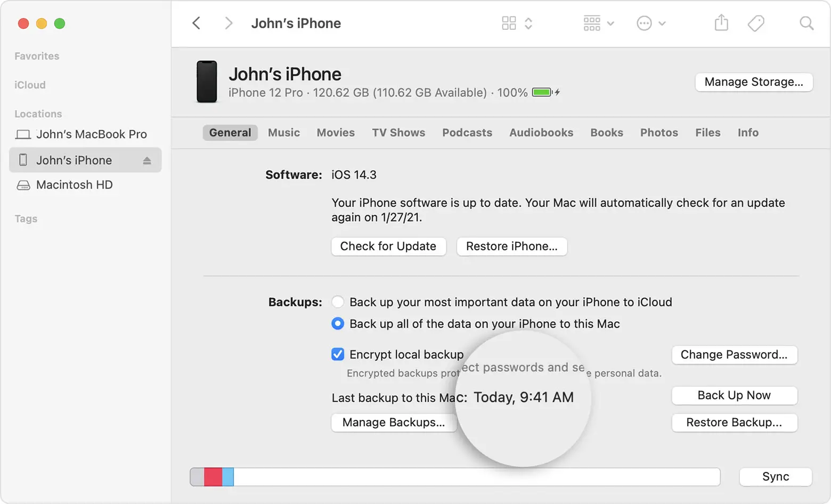Select Macintosh HD in the sidebar
Screen dimensions: 831x504
point(74,185)
